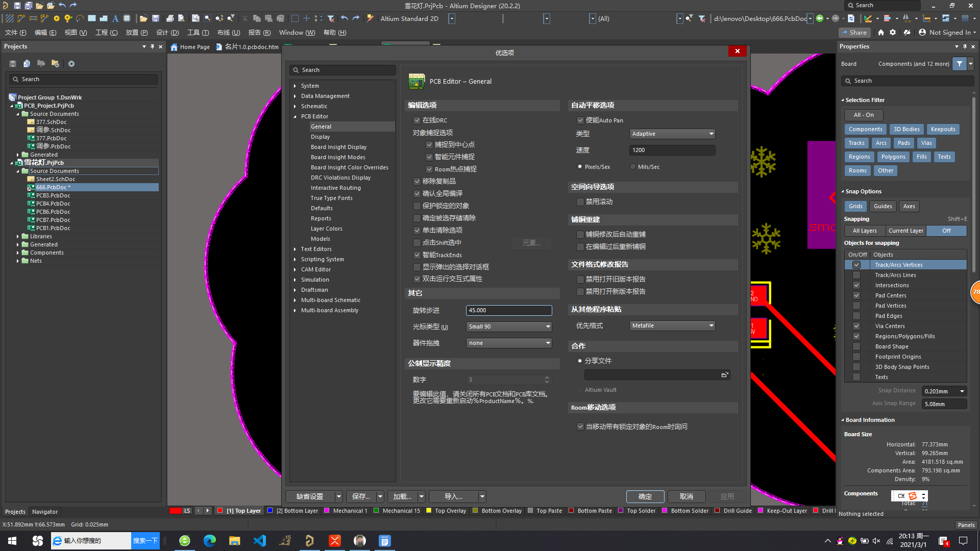Image resolution: width=980 pixels, height=551 pixels.
Task: Open Altium Designer from the Windows taskbar
Action: click(310, 541)
